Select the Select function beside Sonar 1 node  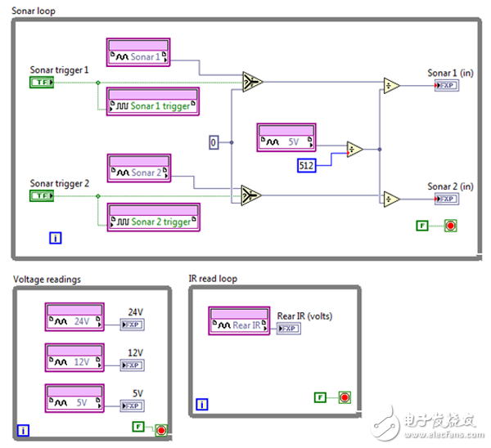[251, 82]
